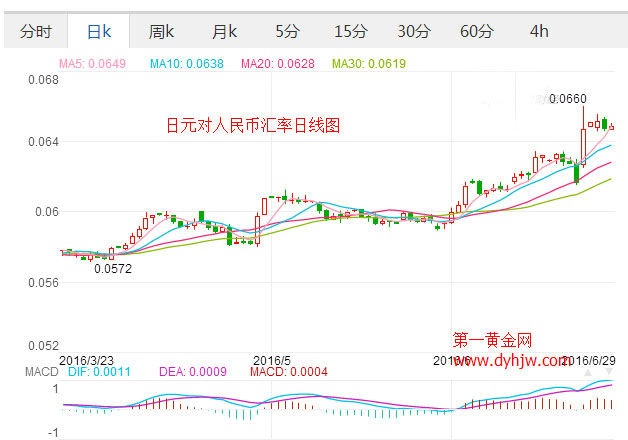628x440 pixels.
Task: Click the 0.064 y-axis value
Action: tap(43, 142)
